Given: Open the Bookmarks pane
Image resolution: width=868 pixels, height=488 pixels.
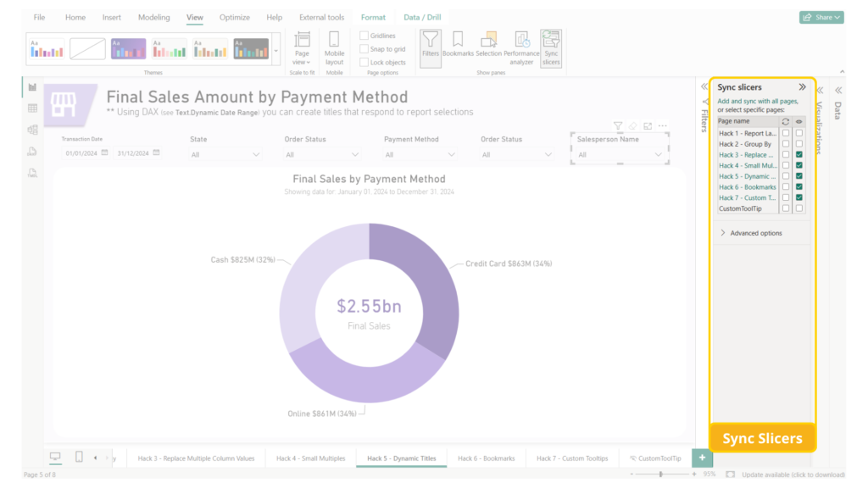Looking at the screenshot, I should click(458, 45).
